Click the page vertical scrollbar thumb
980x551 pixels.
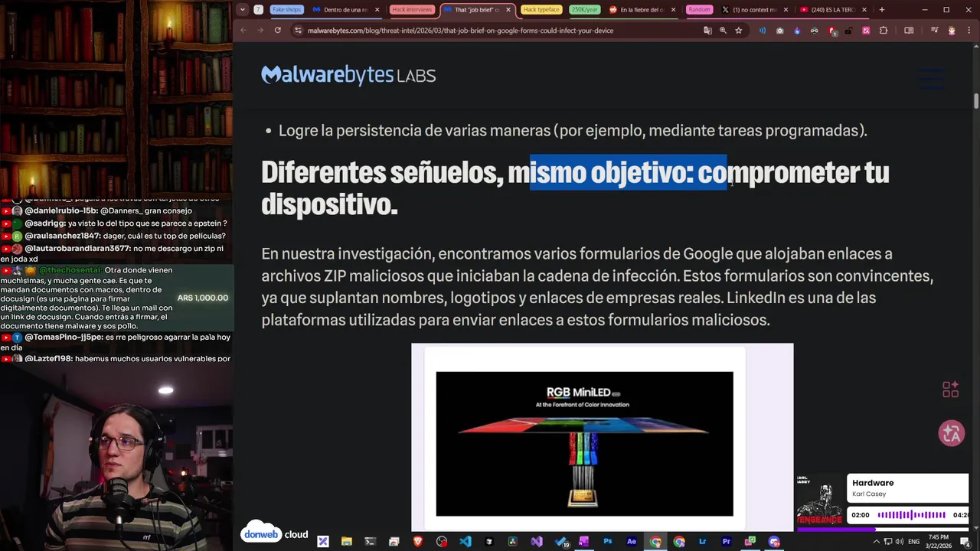(976, 100)
